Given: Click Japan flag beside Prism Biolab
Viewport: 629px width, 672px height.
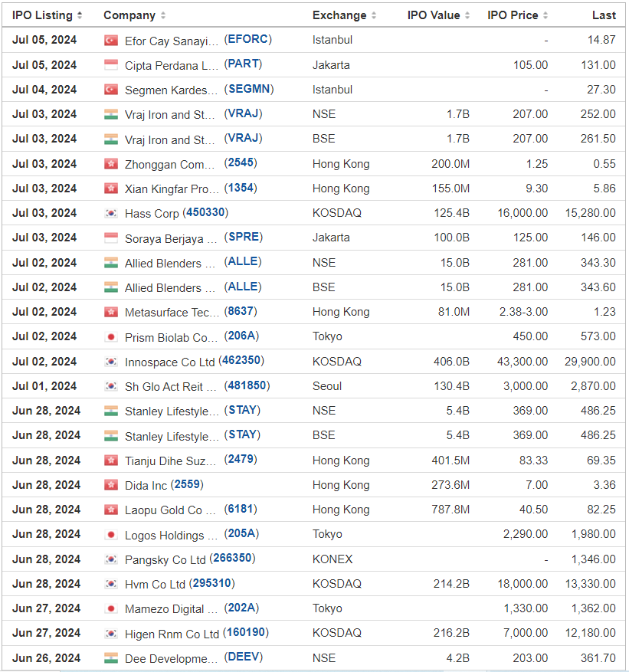Looking at the screenshot, I should (111, 337).
